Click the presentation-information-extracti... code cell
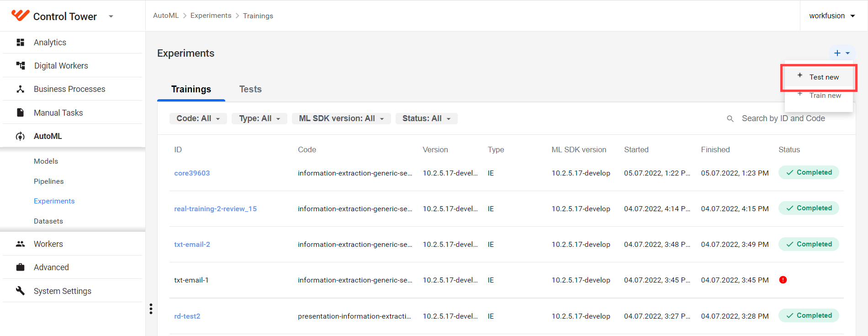Viewport: 868px width, 336px height. pyautogui.click(x=354, y=316)
